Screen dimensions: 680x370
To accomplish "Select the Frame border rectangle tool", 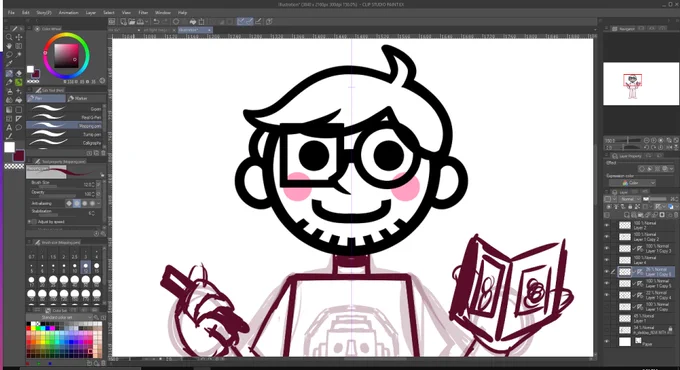I will [x=9, y=118].
